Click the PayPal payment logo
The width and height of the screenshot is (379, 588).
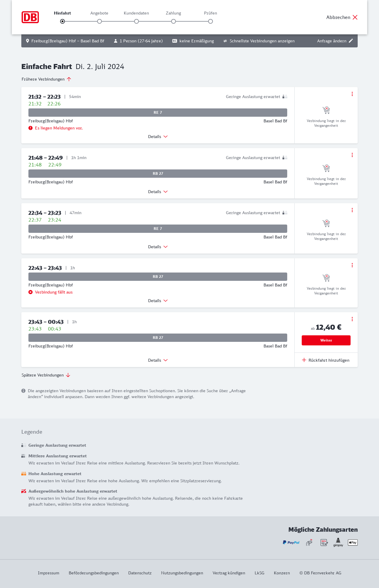[291, 542]
